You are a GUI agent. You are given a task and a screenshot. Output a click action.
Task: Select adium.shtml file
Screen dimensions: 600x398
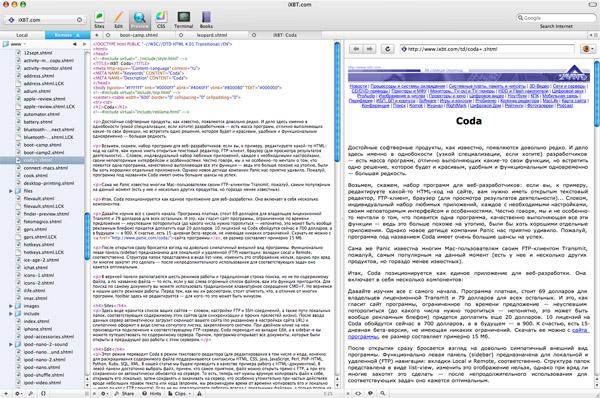tap(37, 91)
